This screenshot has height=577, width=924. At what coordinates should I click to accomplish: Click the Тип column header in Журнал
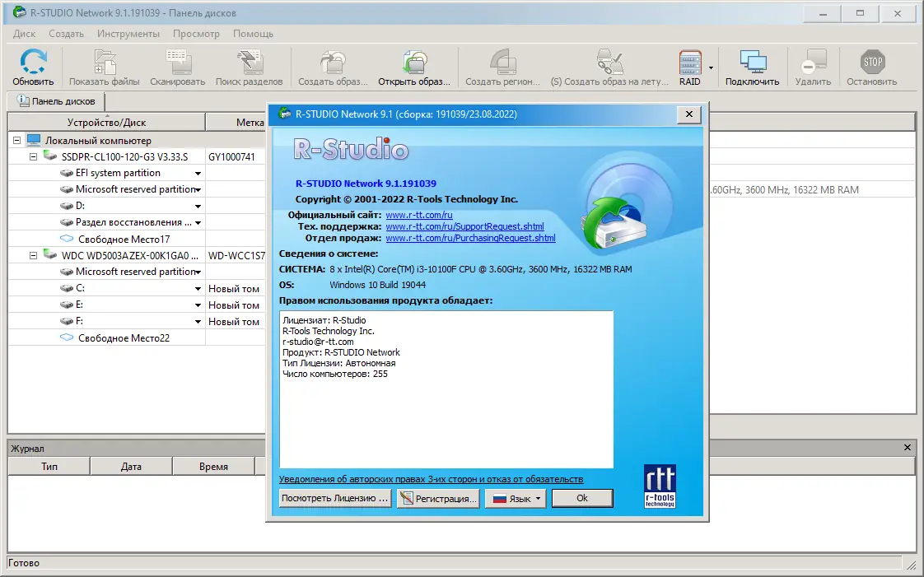point(49,467)
